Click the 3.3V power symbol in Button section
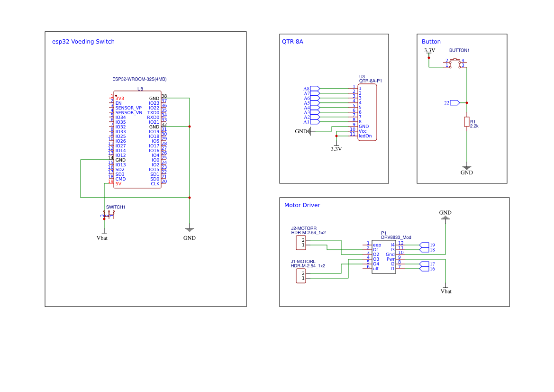 coord(429,52)
